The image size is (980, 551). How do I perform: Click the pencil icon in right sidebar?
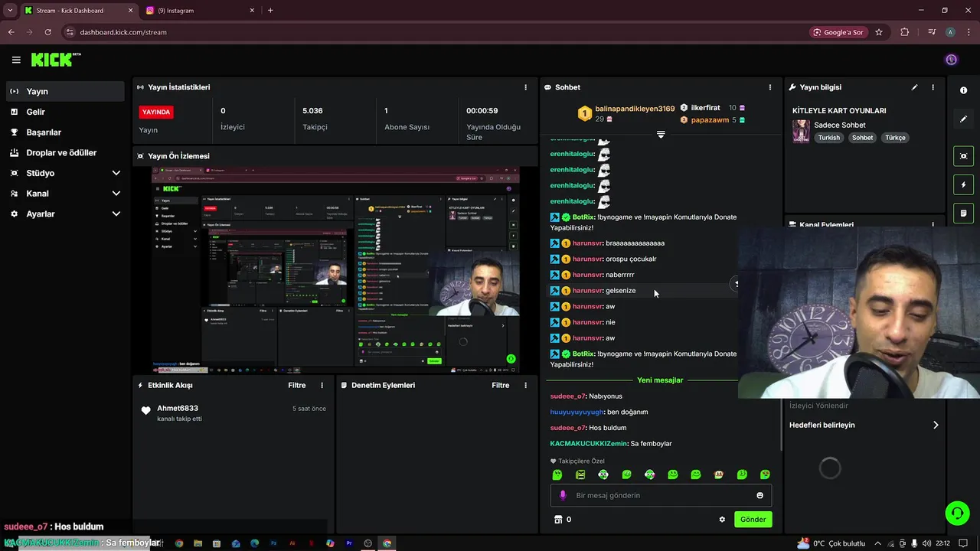(x=963, y=119)
